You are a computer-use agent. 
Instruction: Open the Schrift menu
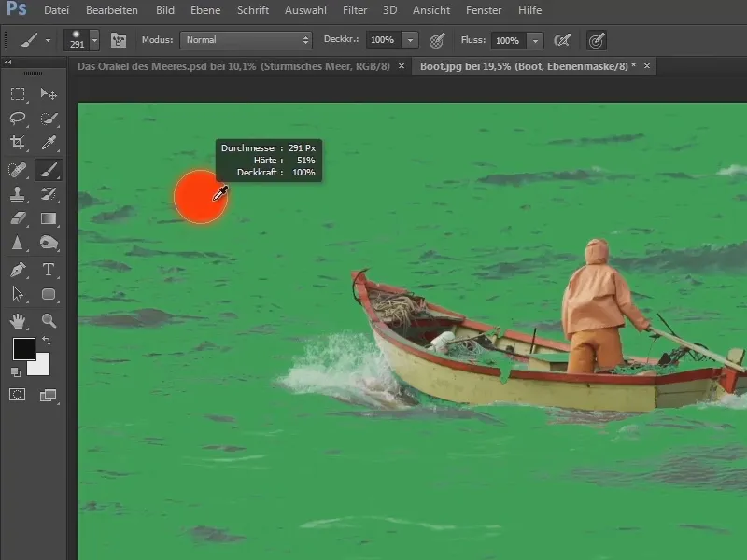point(253,10)
